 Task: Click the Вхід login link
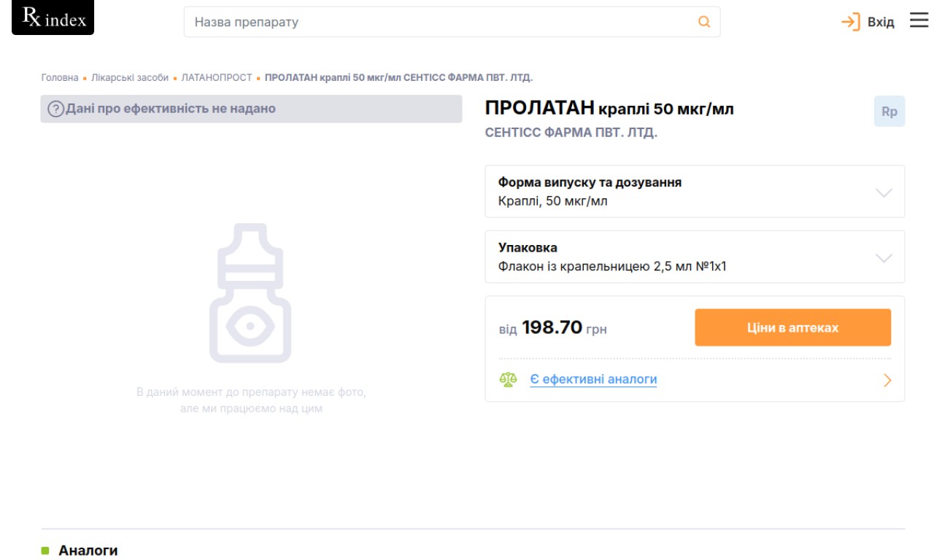(x=880, y=22)
